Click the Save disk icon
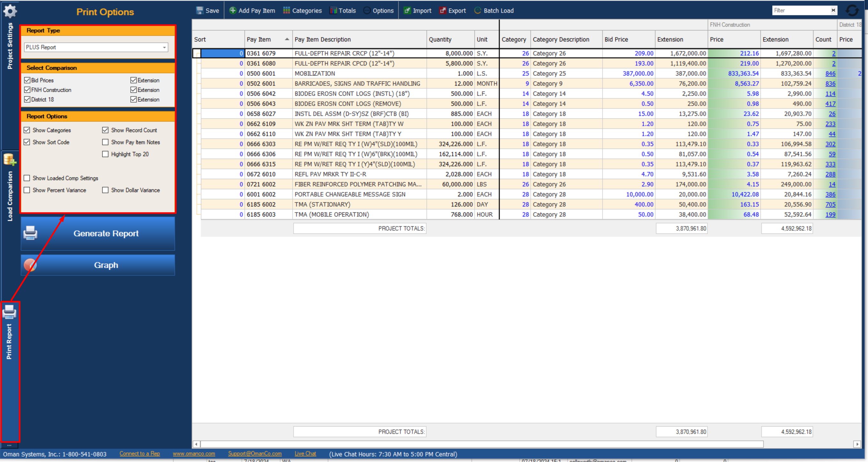The width and height of the screenshot is (868, 462). pos(200,11)
